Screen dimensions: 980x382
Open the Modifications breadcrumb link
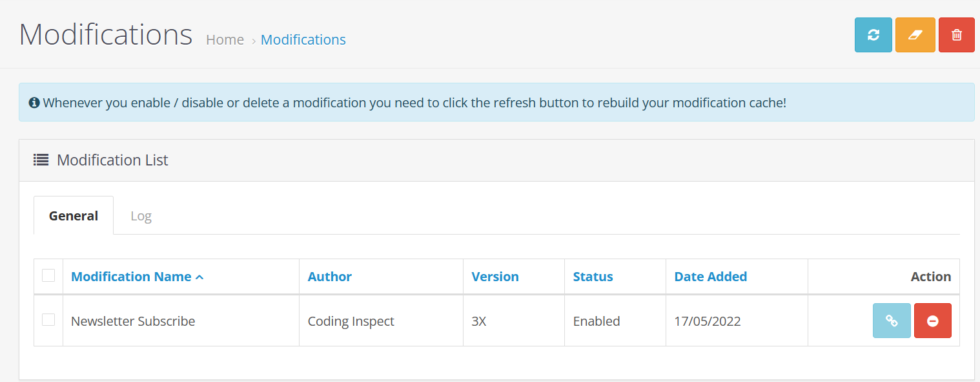pos(303,40)
